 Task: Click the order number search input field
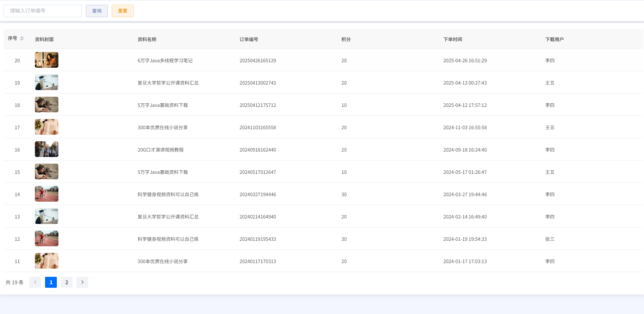coord(43,11)
